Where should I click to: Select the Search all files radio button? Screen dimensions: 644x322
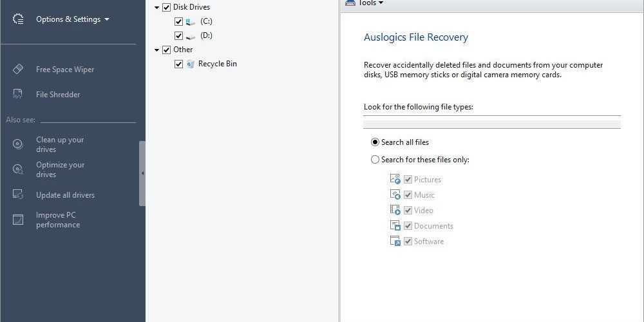[375, 142]
